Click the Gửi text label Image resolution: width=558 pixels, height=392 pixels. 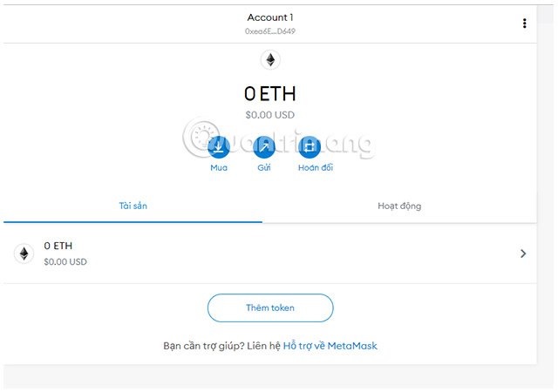pyautogui.click(x=264, y=167)
